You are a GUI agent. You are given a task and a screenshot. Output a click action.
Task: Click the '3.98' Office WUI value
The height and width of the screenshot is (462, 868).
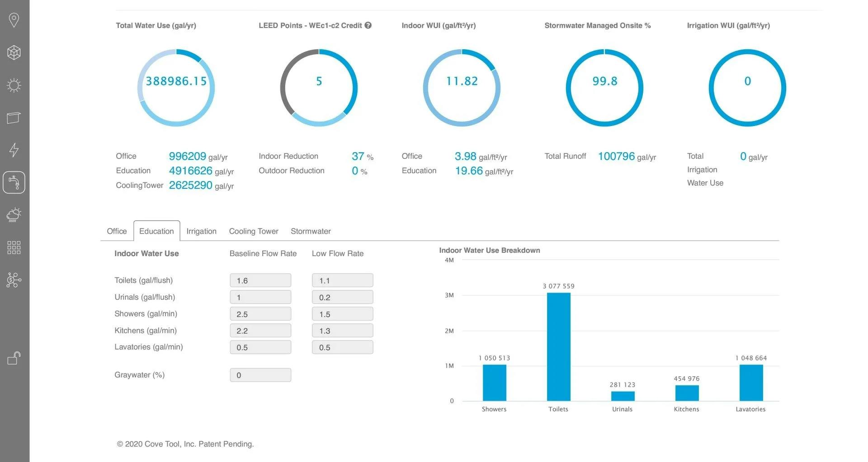pos(465,156)
